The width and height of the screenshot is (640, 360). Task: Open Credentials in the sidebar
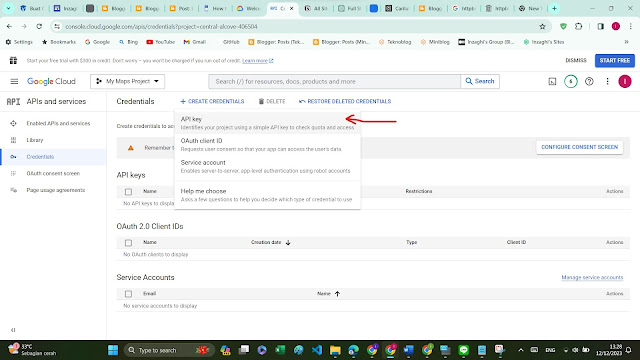tap(53, 157)
